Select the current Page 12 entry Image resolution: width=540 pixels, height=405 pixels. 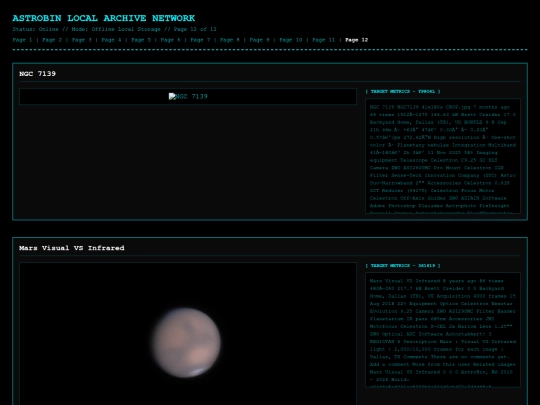(x=356, y=40)
